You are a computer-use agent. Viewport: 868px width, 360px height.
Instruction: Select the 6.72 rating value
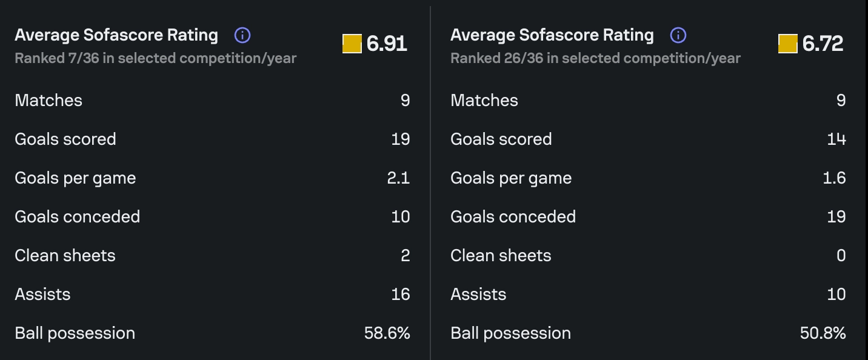click(x=823, y=44)
